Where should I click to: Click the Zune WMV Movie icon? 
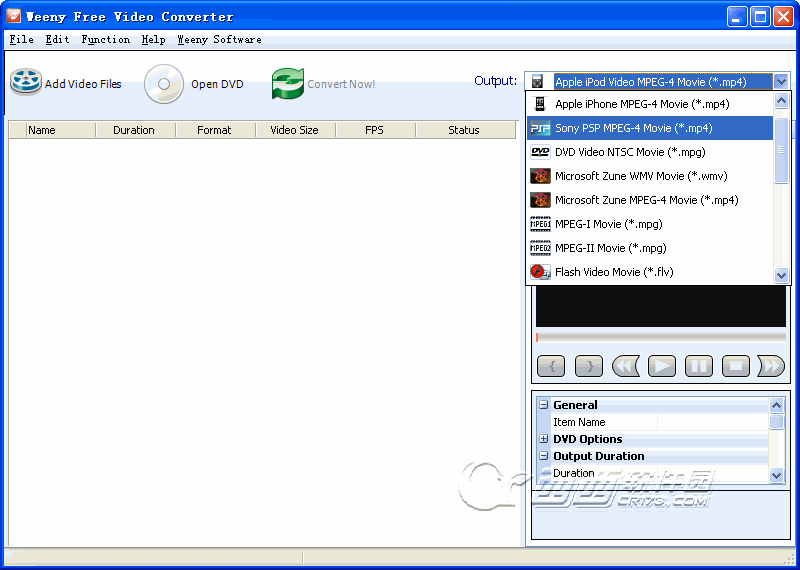[540, 176]
